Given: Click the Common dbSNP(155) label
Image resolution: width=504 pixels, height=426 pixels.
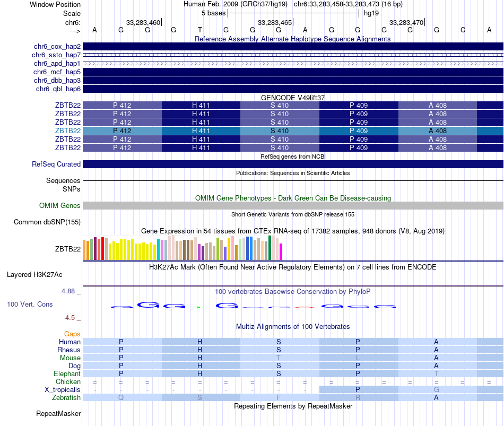Looking at the screenshot, I should tap(47, 222).
